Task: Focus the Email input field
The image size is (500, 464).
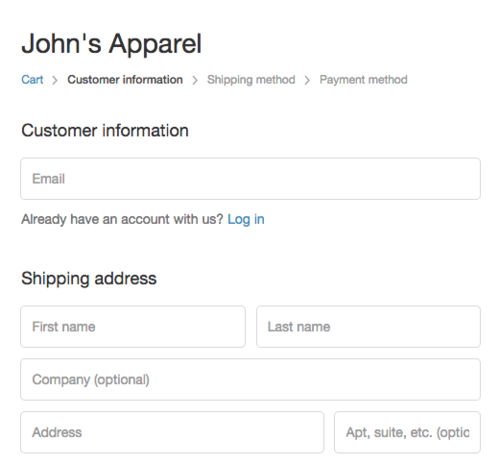Action: tap(250, 179)
